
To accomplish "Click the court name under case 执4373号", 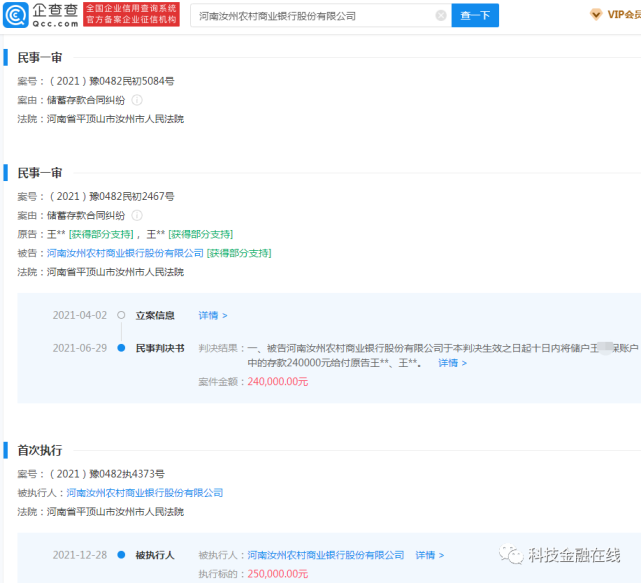I will point(115,512).
